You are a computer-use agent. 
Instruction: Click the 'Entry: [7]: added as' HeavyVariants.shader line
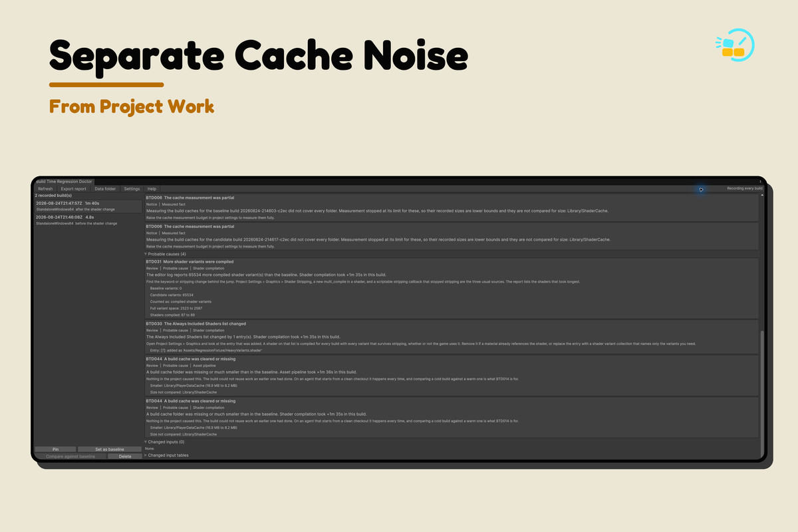click(206, 350)
